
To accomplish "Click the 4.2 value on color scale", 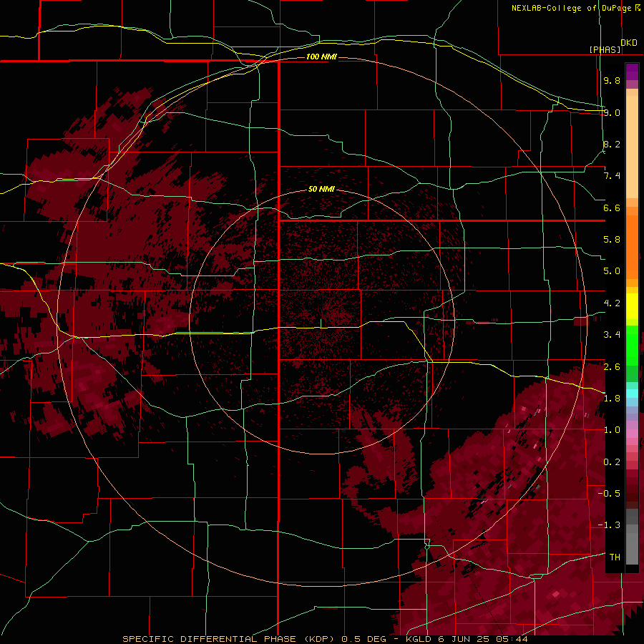I will [612, 303].
